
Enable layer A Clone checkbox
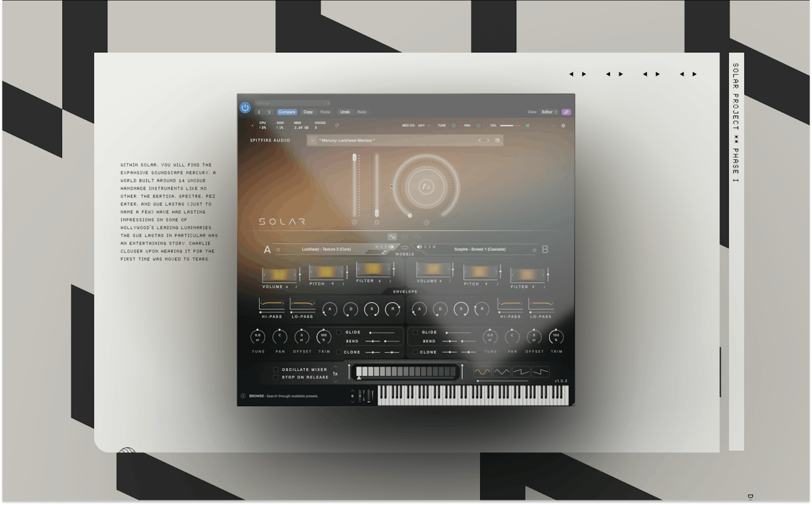tap(339, 352)
